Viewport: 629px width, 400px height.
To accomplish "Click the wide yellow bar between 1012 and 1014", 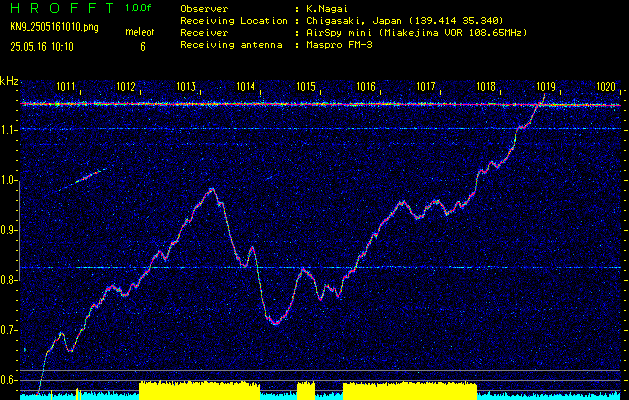I will [199, 391].
